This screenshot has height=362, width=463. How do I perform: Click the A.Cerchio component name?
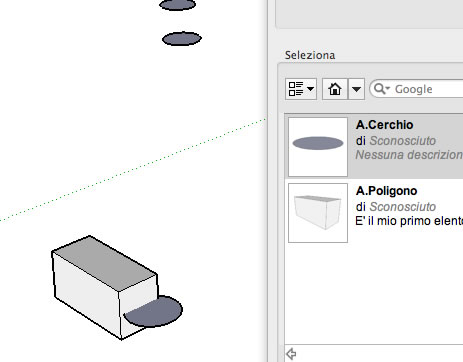click(x=384, y=125)
